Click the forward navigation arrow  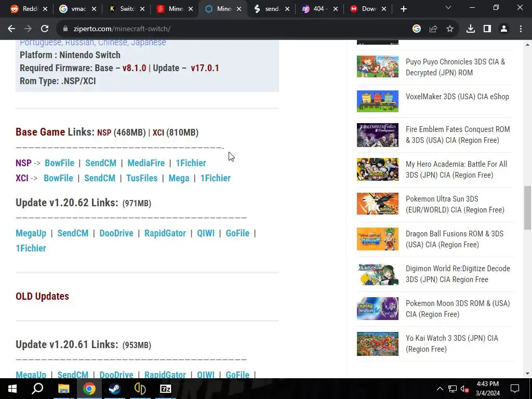28,29
